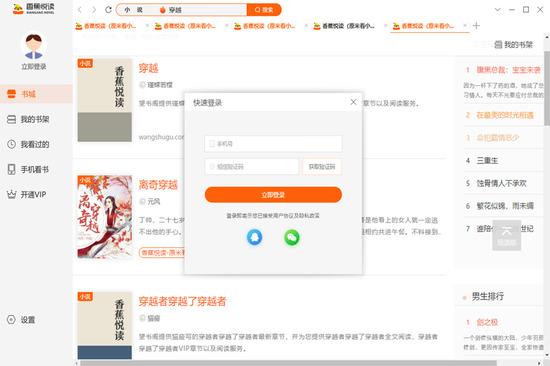Open the 小说 category selector in search bar
550x366 pixels.
coord(134,10)
